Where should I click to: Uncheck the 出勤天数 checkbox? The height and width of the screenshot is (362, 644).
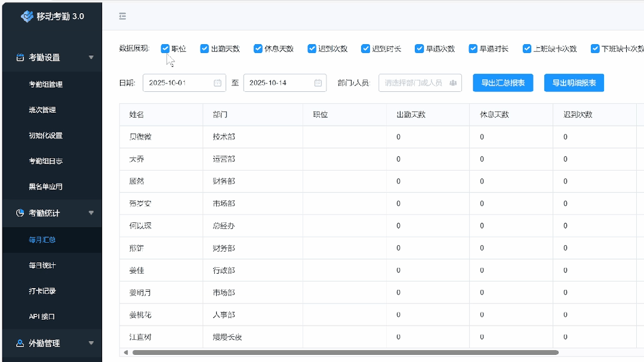(x=205, y=49)
